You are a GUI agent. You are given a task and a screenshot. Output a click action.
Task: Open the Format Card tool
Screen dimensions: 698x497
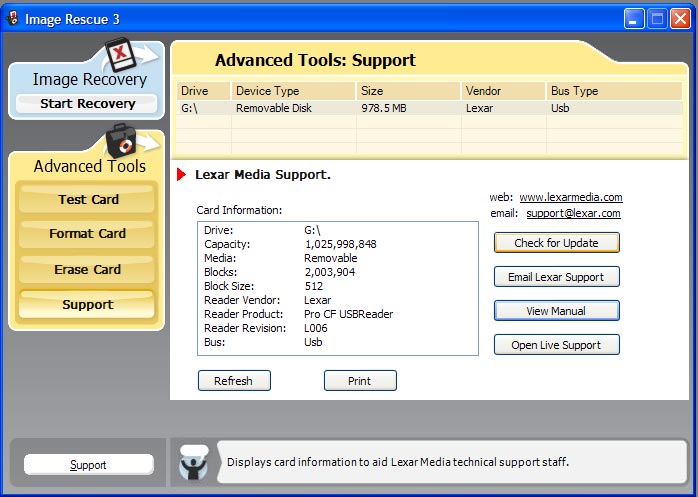click(87, 234)
